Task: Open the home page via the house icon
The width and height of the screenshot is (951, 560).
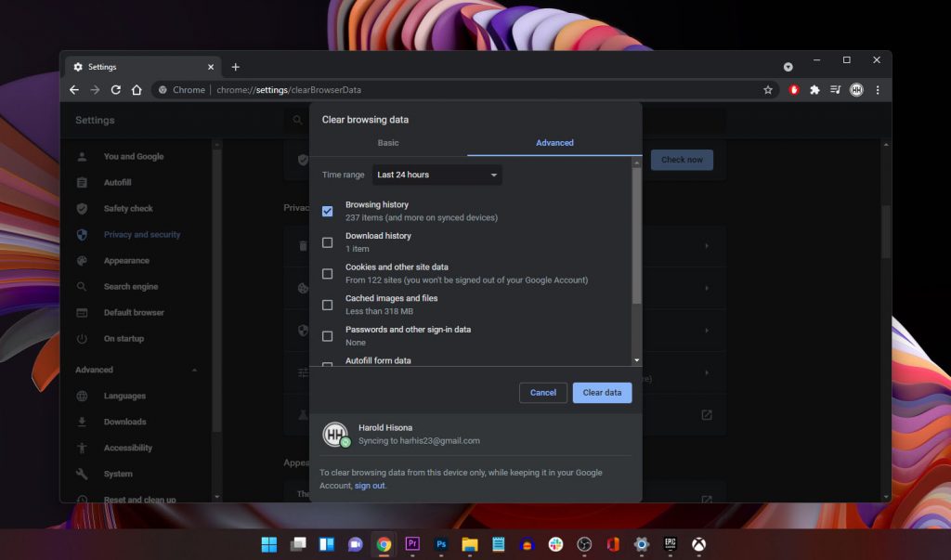Action: pyautogui.click(x=137, y=90)
